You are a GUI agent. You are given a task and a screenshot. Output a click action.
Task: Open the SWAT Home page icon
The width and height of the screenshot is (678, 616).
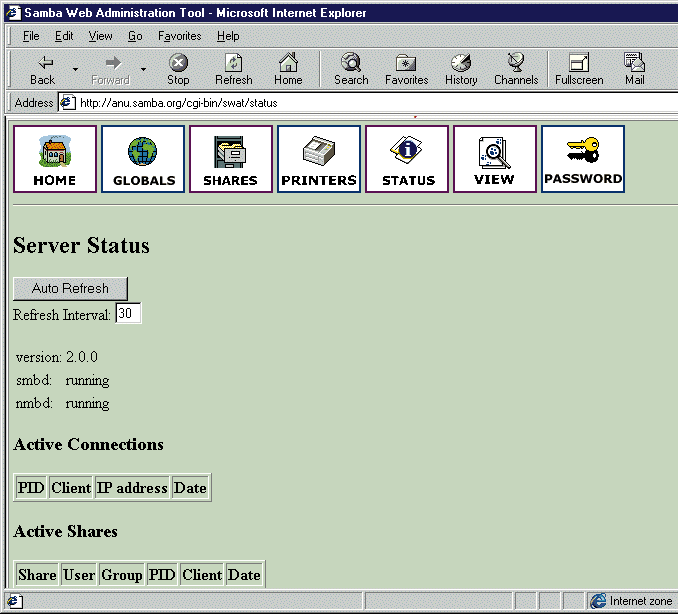(55, 159)
